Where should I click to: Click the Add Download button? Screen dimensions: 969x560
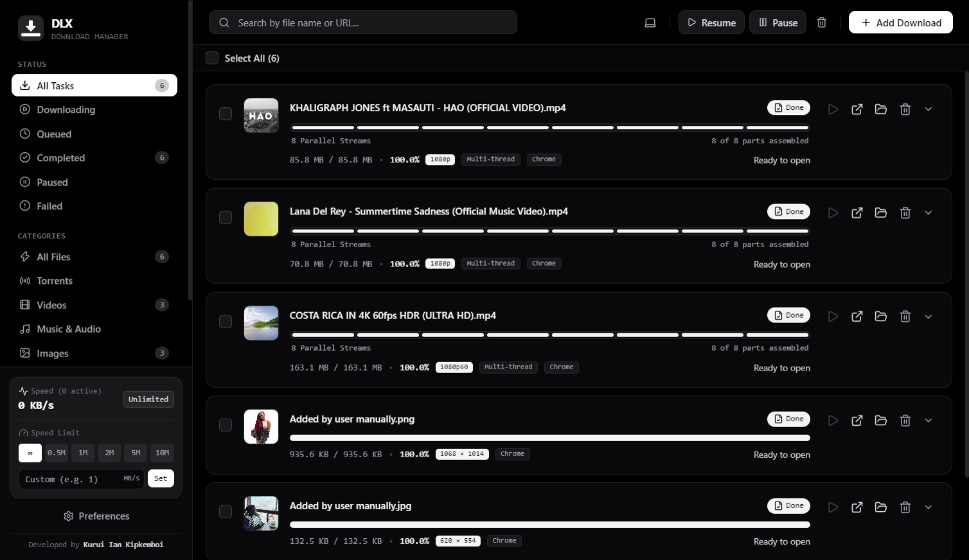(901, 22)
